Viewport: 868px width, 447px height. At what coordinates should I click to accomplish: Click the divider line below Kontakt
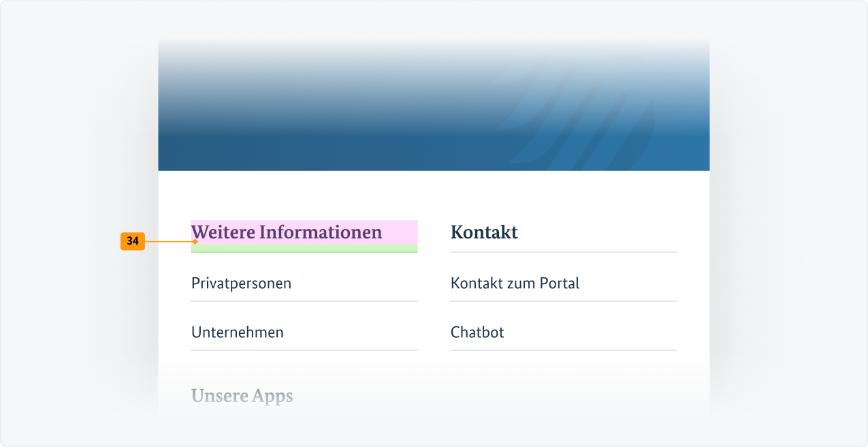click(563, 250)
